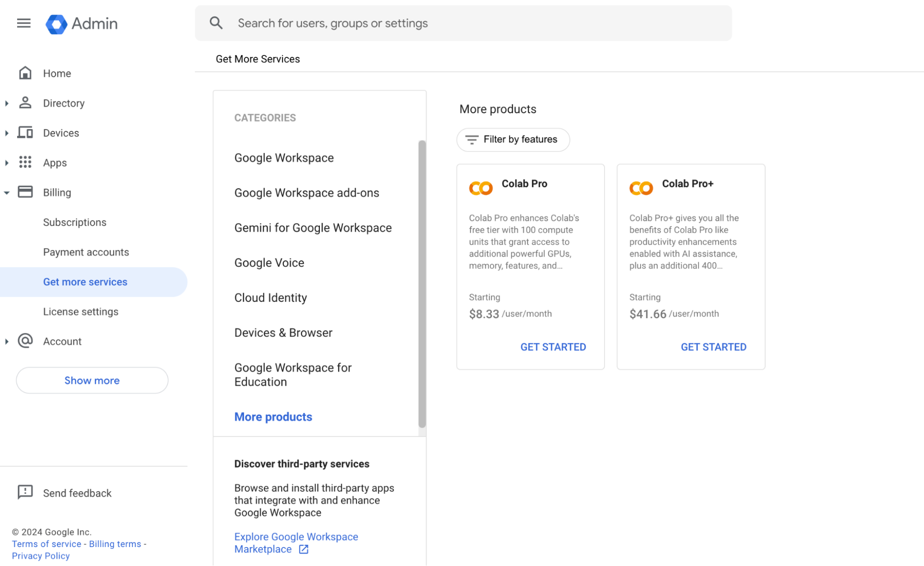The width and height of the screenshot is (924, 566).
Task: Open License settings
Action: pyautogui.click(x=80, y=312)
